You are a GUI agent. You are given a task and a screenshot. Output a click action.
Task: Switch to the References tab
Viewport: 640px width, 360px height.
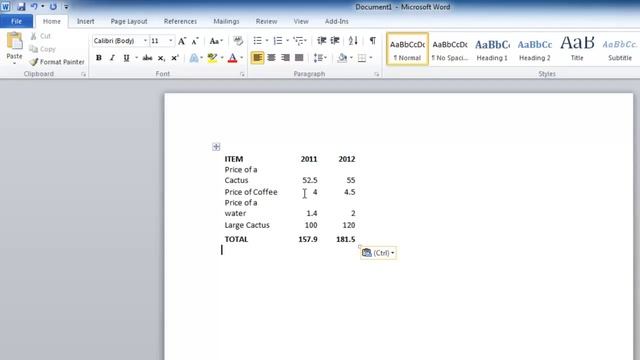coord(180,21)
